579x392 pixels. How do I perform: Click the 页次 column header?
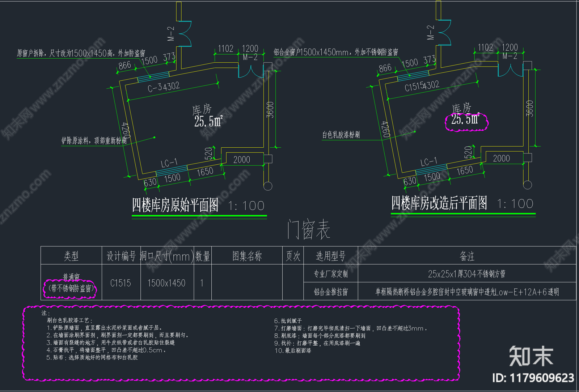[293, 256]
